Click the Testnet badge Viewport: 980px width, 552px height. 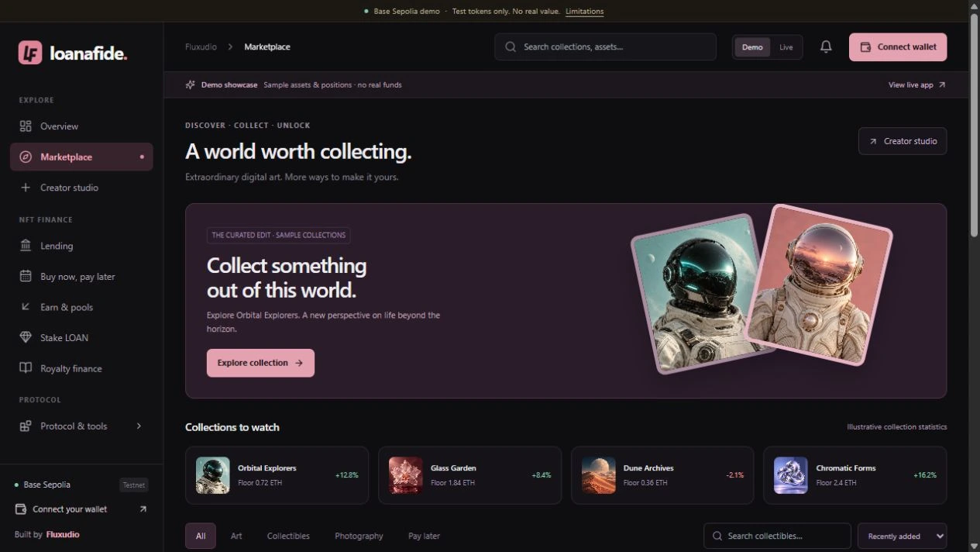[x=134, y=485]
